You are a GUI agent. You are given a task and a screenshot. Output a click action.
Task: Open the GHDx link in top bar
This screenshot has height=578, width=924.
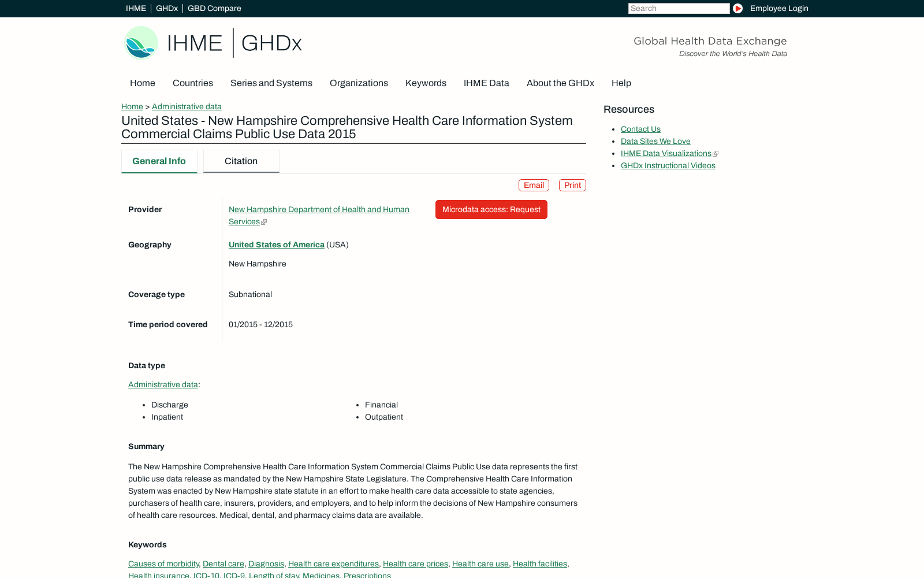pos(166,8)
